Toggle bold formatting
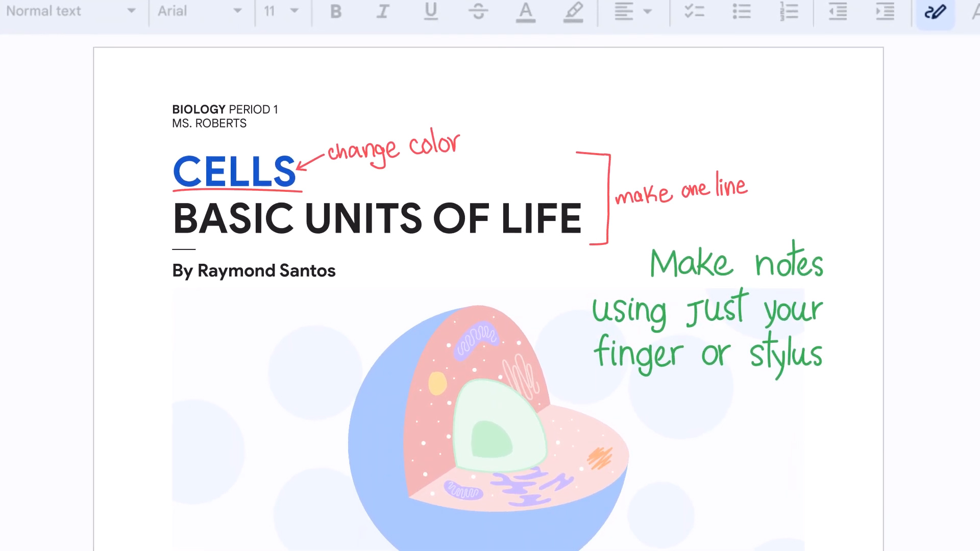 335,11
